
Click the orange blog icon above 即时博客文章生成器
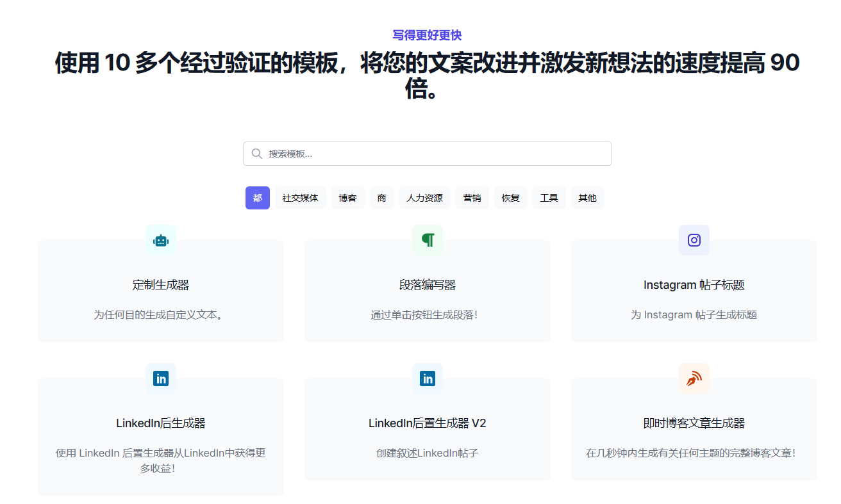click(694, 378)
